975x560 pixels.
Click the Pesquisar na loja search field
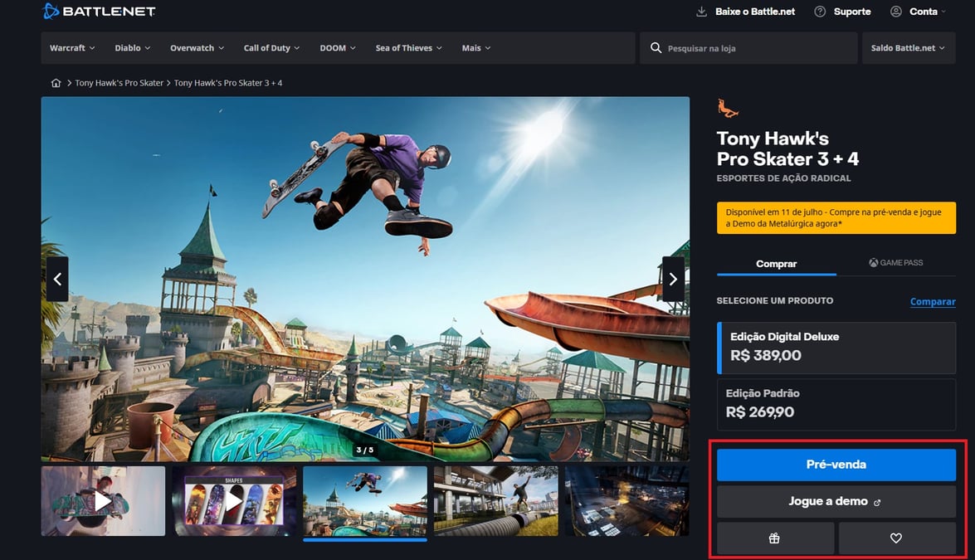pos(748,48)
